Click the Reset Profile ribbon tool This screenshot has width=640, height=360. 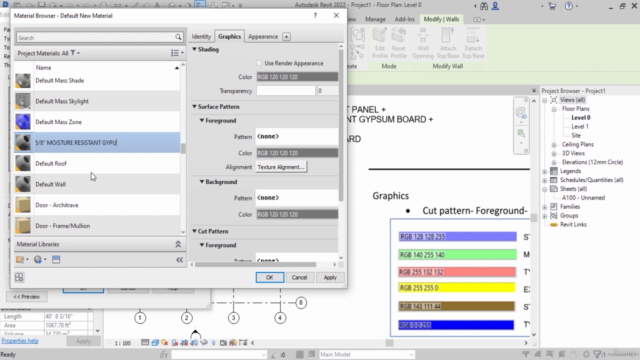(x=398, y=43)
